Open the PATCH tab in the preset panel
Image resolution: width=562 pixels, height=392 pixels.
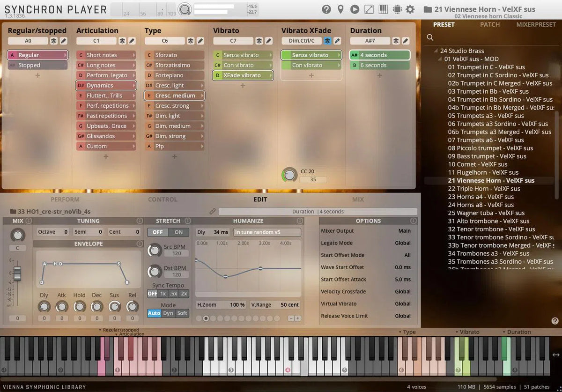click(x=490, y=24)
